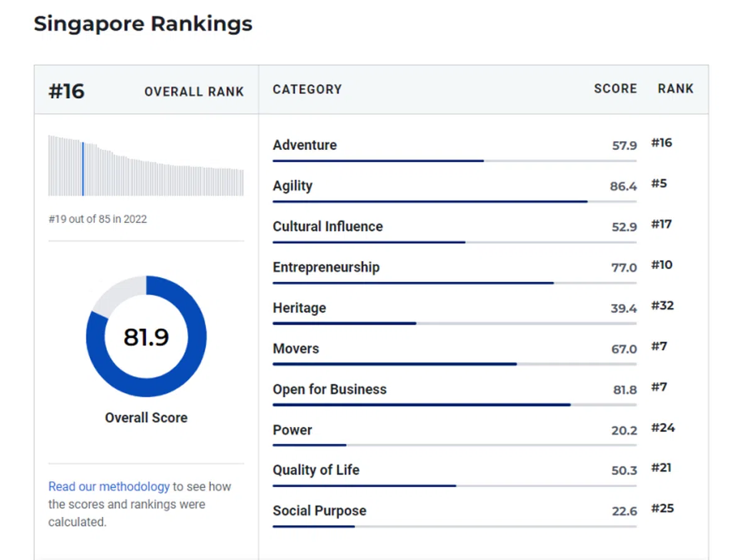Open the Cultural Influence category
The image size is (749, 560).
click(328, 227)
